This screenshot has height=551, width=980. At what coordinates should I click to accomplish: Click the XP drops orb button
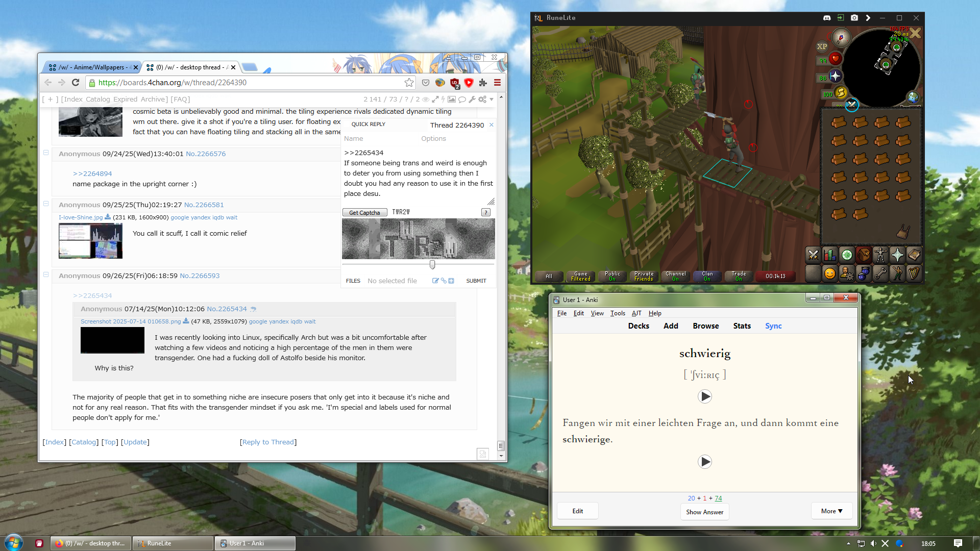pos(822,46)
